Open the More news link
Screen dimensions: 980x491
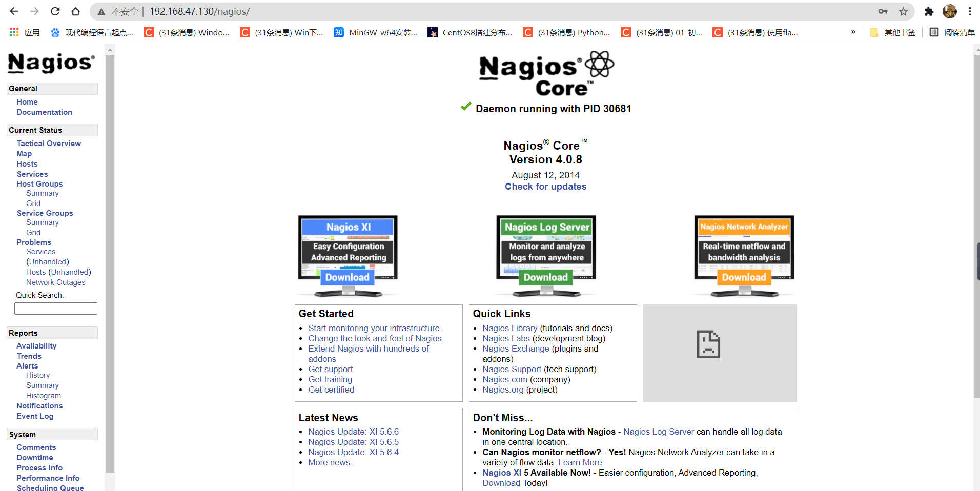332,462
